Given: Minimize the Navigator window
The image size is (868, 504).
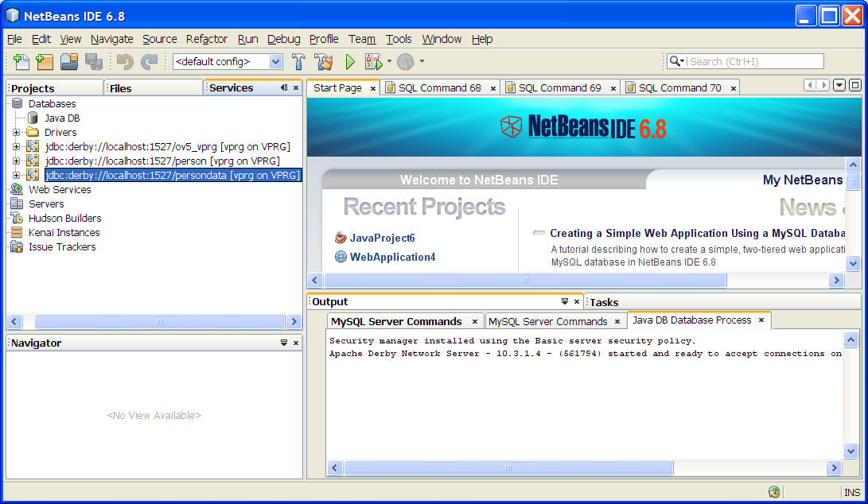Looking at the screenshot, I should [x=284, y=343].
